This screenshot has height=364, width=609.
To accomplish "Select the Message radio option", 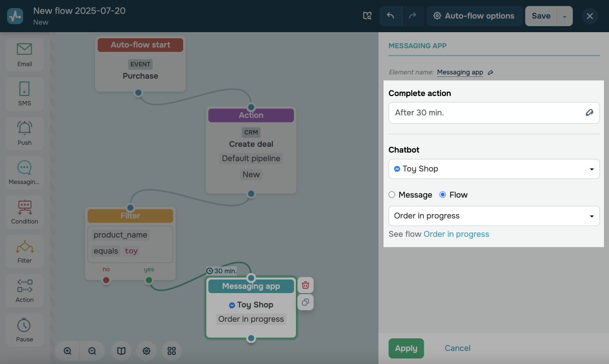I will click(392, 195).
